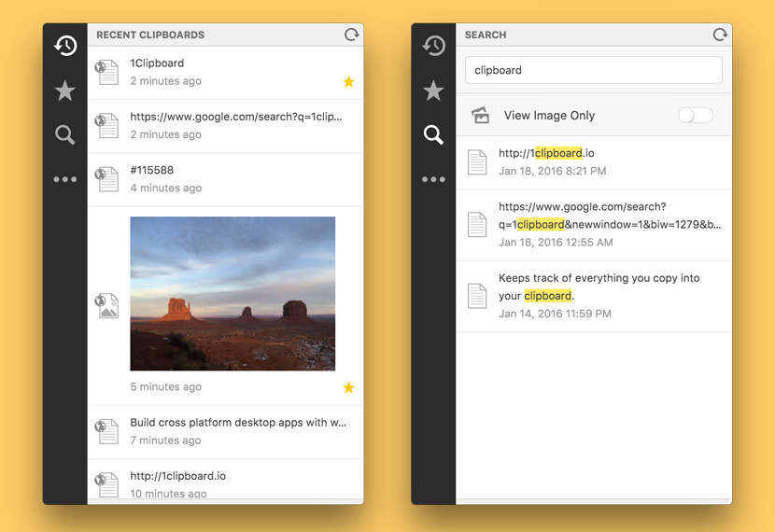The height and width of the screenshot is (532, 775).
Task: Unstar the 1Clipboard entry
Action: pos(349,81)
